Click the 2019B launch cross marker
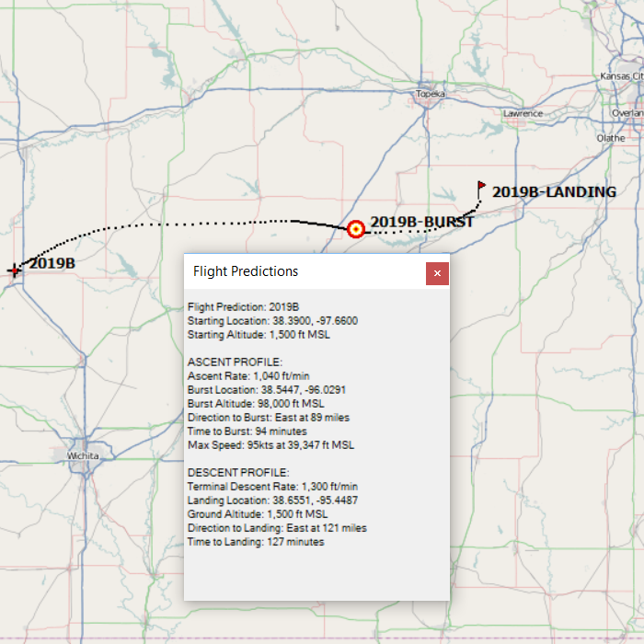This screenshot has width=644, height=644. [x=14, y=270]
